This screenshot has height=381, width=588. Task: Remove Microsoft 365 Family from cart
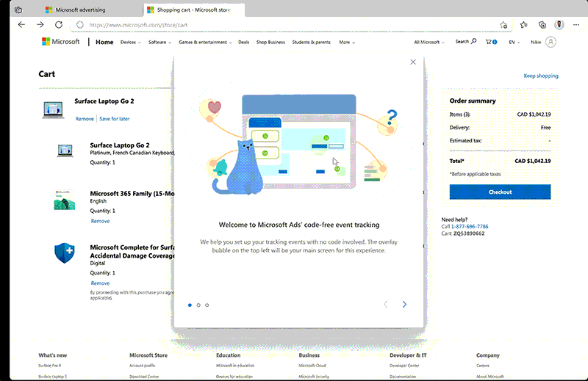pyautogui.click(x=100, y=221)
